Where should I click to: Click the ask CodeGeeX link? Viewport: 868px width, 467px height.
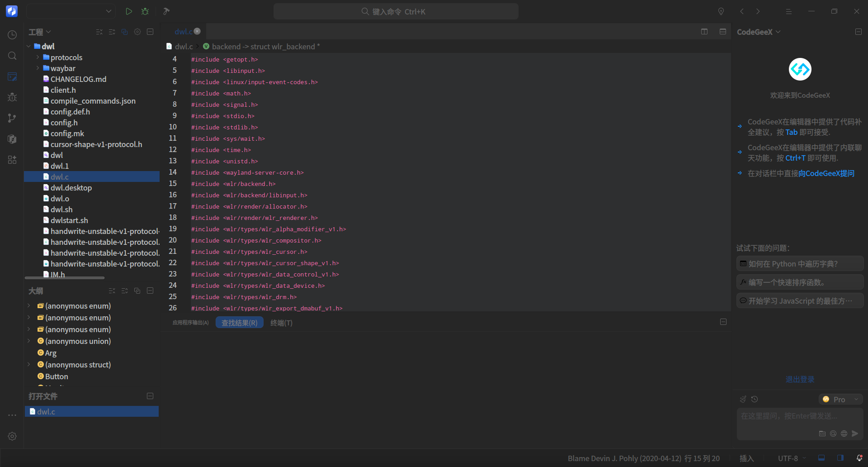point(826,173)
